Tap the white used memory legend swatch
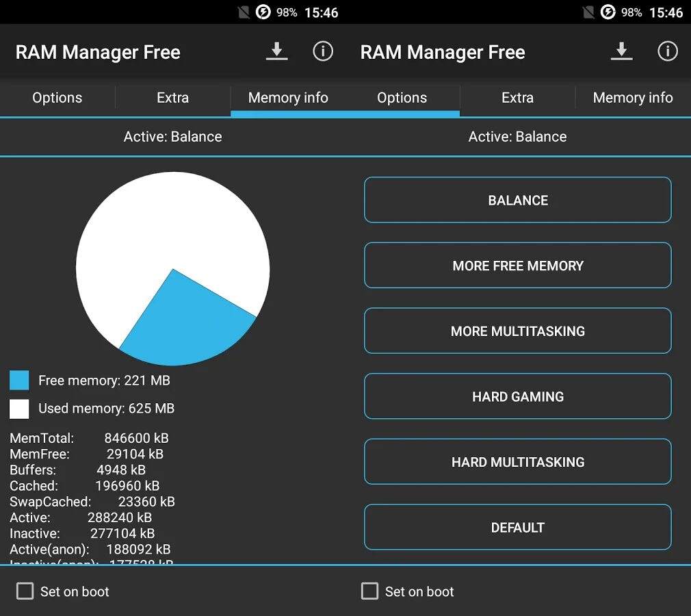Viewport: 691px width, 616px height. (x=19, y=409)
